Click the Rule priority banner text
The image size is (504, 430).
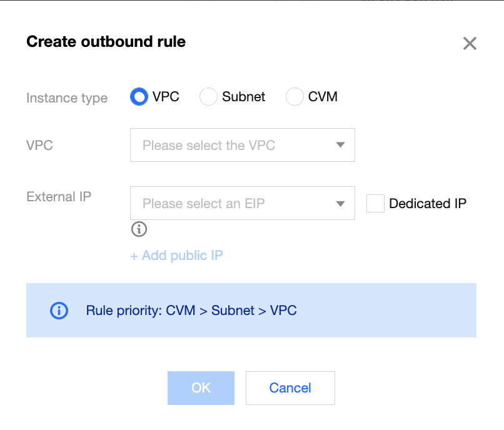point(191,311)
